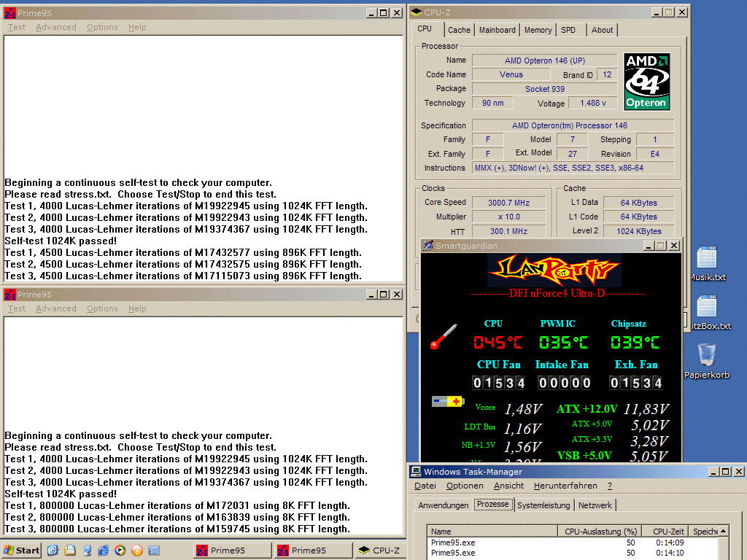
Task: Switch to the Cache tab in CPU-Z
Action: (459, 30)
